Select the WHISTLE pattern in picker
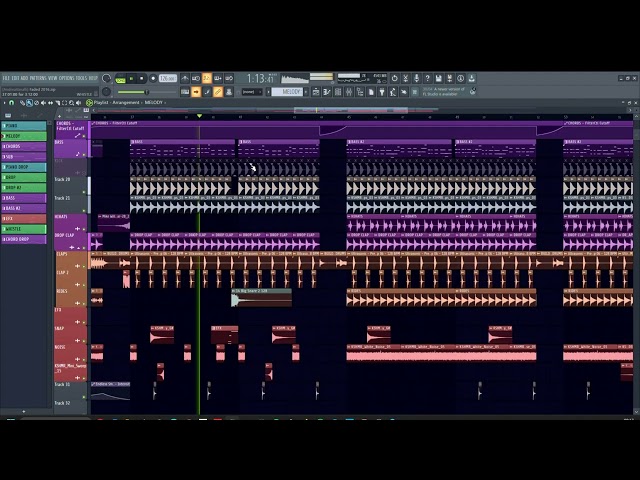 click(24, 229)
